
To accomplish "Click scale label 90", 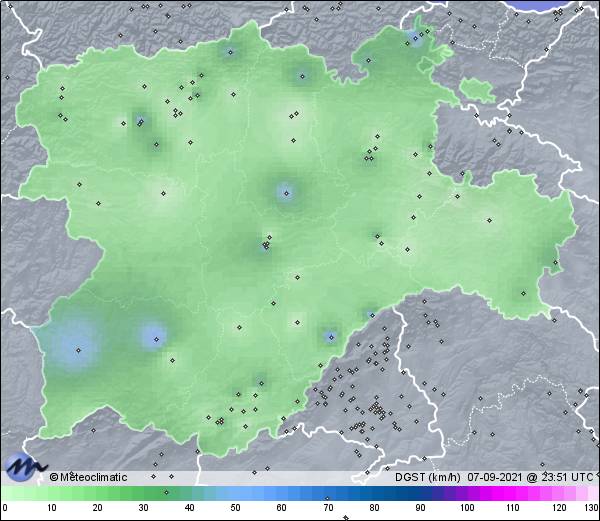I will tap(420, 508).
